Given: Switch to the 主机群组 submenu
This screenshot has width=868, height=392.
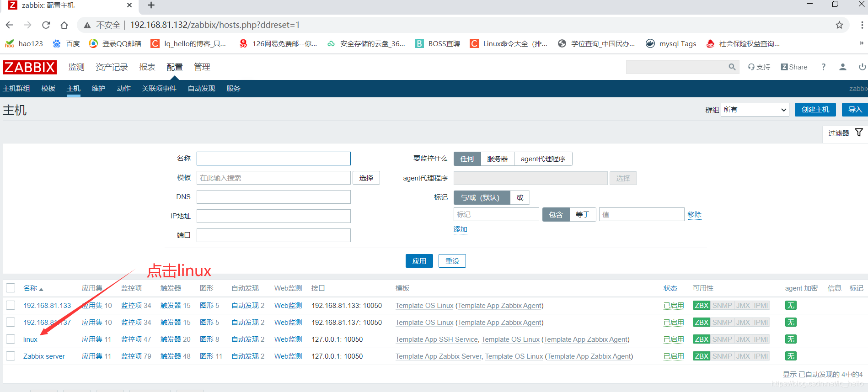Looking at the screenshot, I should 16,89.
